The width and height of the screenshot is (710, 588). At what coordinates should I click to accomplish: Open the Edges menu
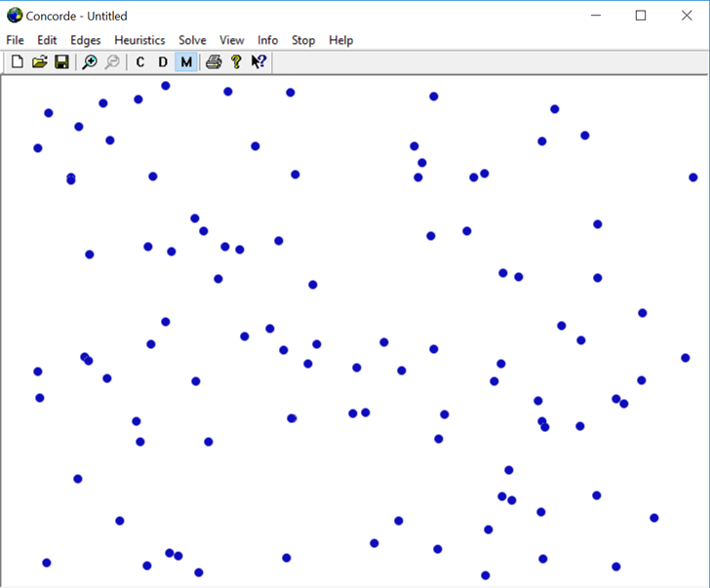tap(86, 40)
